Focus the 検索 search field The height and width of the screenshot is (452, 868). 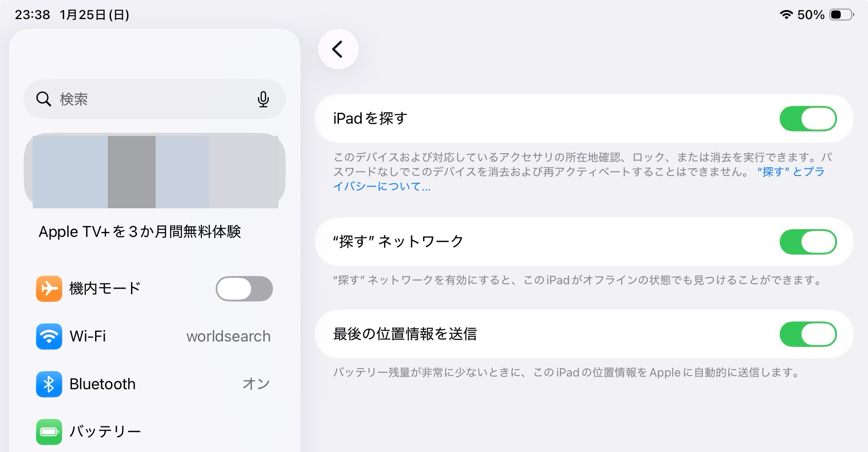point(150,99)
